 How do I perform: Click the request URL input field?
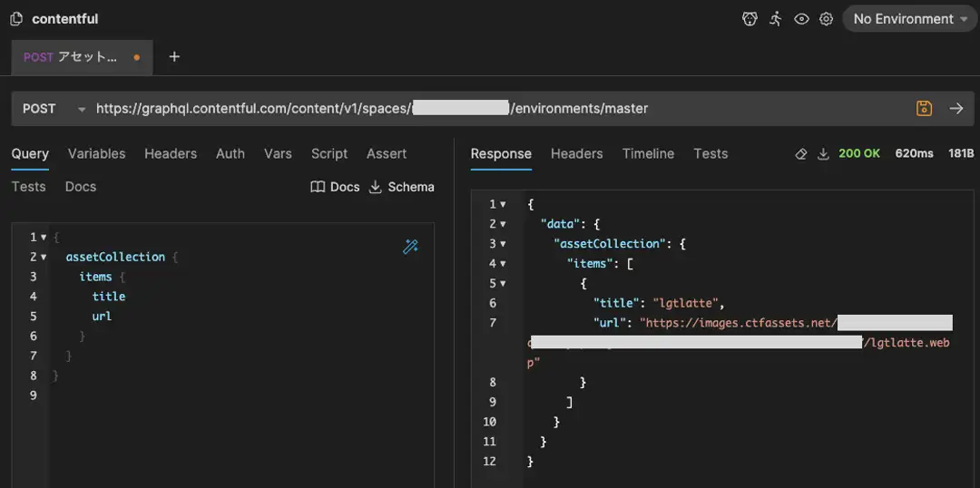[x=499, y=109]
